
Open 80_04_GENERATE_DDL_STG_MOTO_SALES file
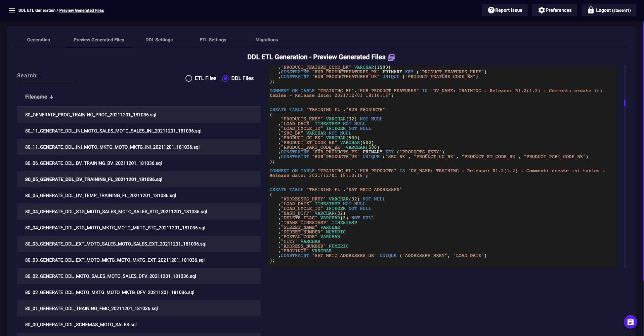pos(139,212)
